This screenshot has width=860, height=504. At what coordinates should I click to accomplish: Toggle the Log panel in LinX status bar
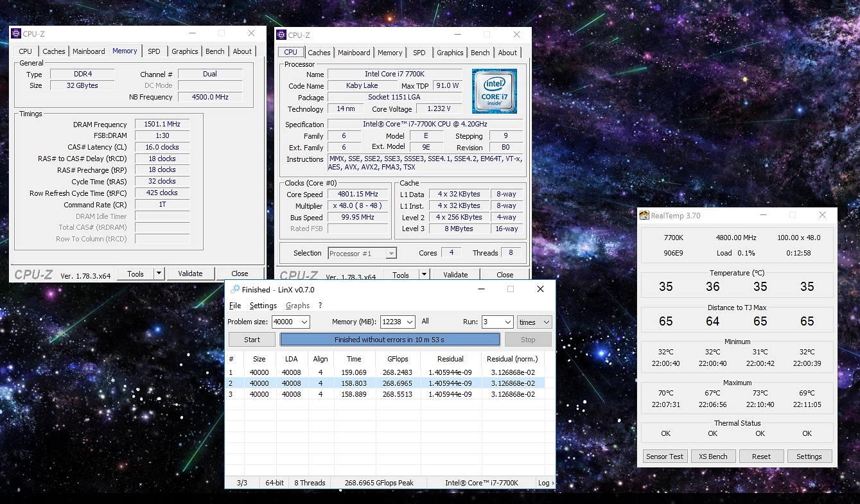click(545, 483)
